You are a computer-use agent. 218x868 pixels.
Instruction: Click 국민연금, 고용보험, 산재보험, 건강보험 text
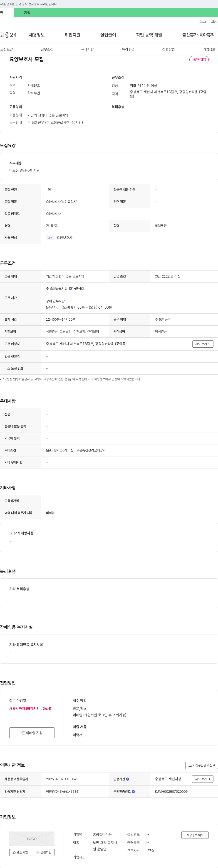(x=73, y=332)
